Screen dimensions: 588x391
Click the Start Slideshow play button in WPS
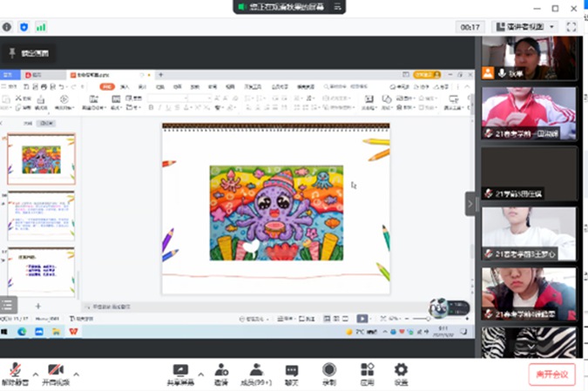pyautogui.click(x=362, y=319)
